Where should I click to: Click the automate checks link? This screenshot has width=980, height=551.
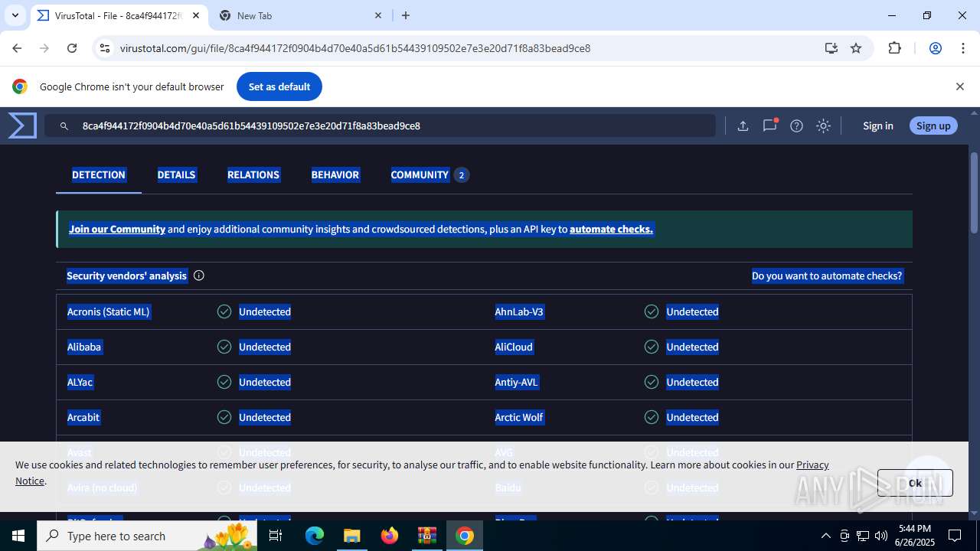pos(611,229)
